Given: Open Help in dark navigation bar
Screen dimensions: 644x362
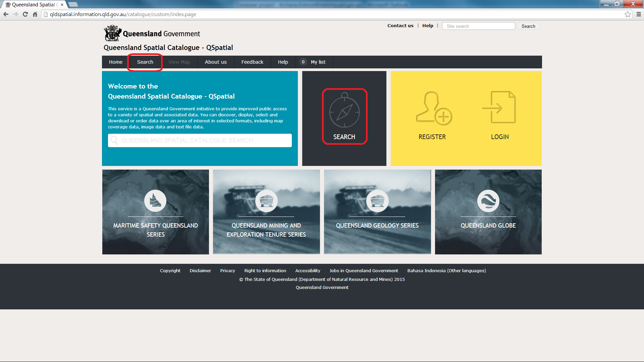Looking at the screenshot, I should pyautogui.click(x=283, y=62).
